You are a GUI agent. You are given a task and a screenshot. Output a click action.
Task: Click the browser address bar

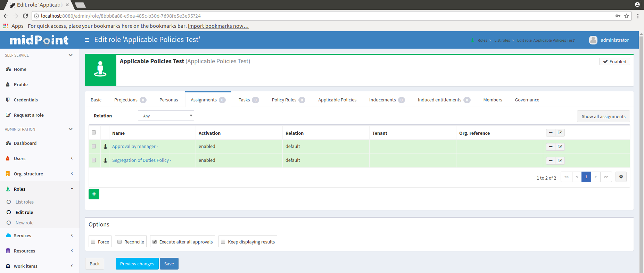click(x=313, y=16)
